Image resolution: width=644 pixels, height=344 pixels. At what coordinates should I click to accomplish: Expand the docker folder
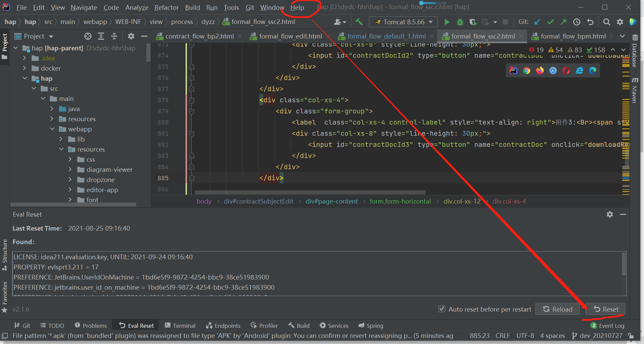(x=24, y=68)
